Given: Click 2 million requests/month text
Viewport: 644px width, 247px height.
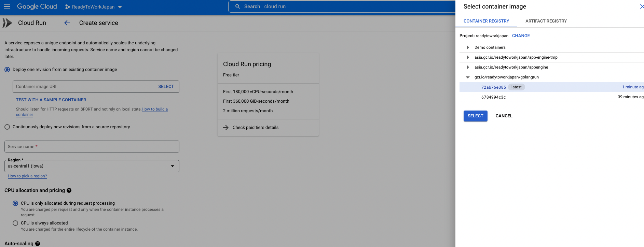Looking at the screenshot, I should click(x=248, y=111).
